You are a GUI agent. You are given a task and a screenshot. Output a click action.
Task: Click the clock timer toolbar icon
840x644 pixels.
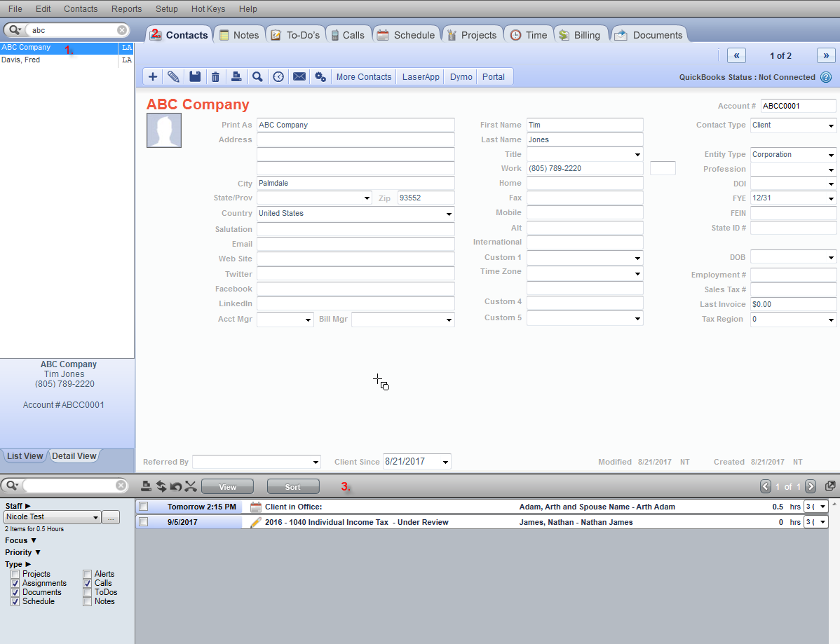(278, 76)
